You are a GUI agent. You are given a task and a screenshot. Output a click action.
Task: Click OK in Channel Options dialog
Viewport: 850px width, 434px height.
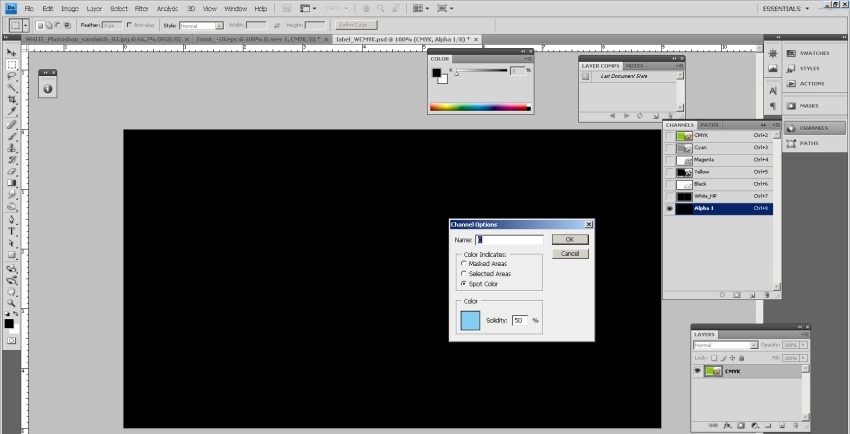[x=570, y=239]
